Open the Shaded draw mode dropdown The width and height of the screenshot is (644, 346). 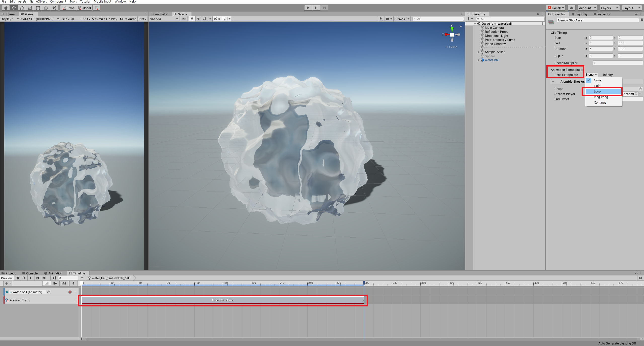tap(164, 19)
